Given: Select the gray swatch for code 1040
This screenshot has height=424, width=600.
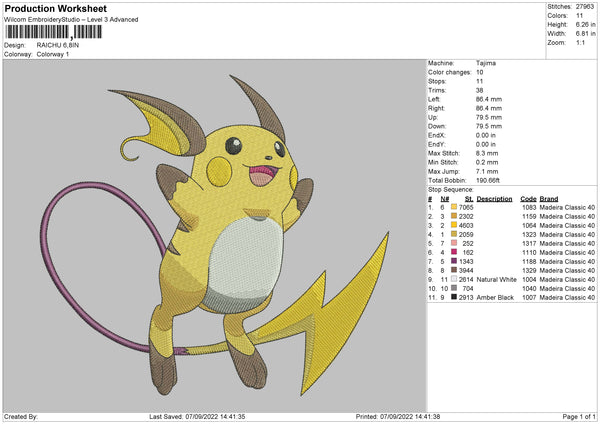Looking at the screenshot, I should click(454, 288).
